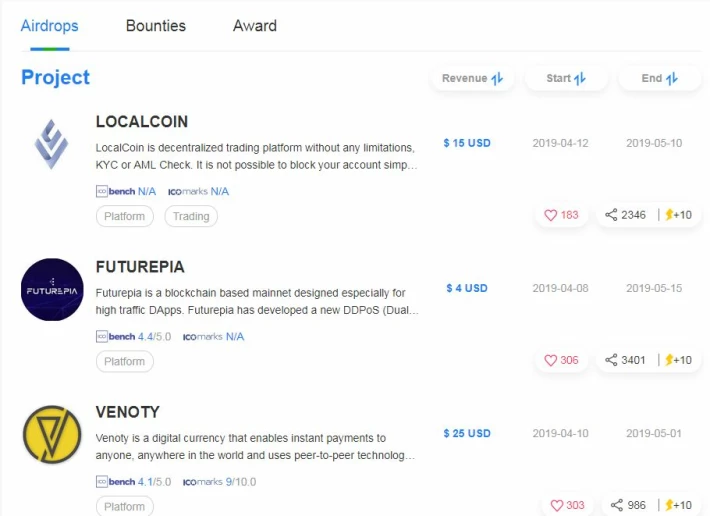Open the VENOTY yellow logo

(52, 435)
